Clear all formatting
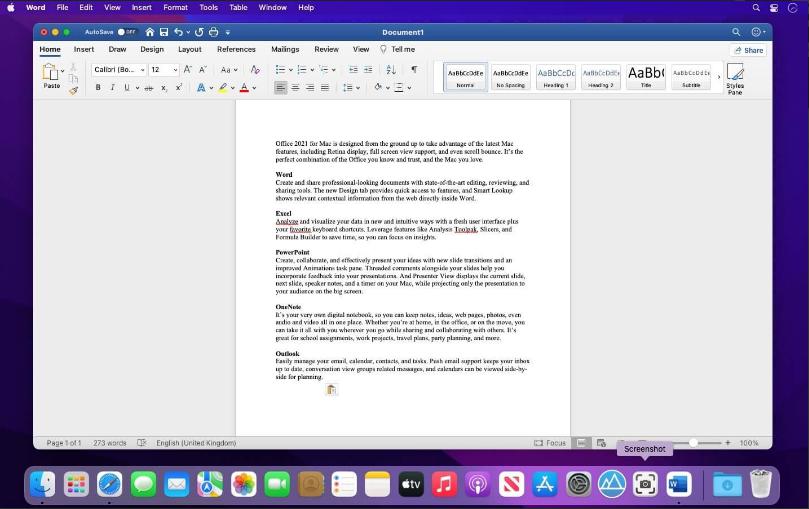 coord(255,69)
